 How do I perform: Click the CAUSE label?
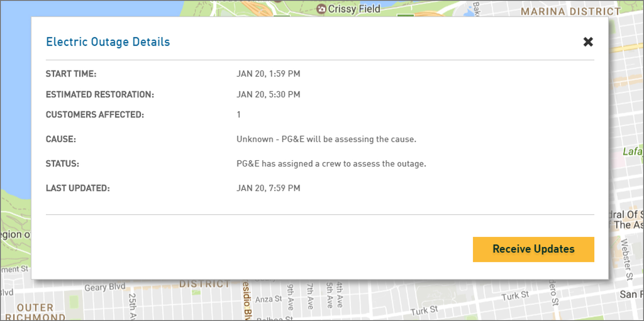coord(61,139)
